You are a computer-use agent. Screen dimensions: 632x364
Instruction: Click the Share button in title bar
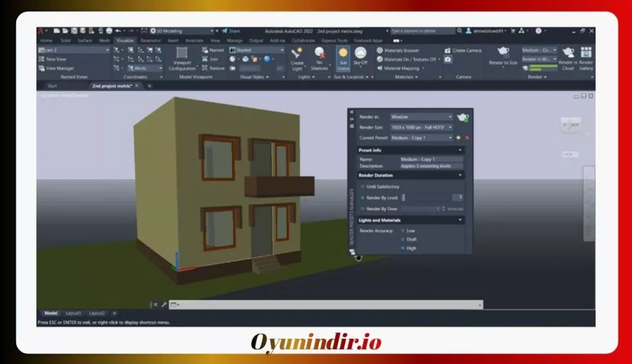[231, 31]
